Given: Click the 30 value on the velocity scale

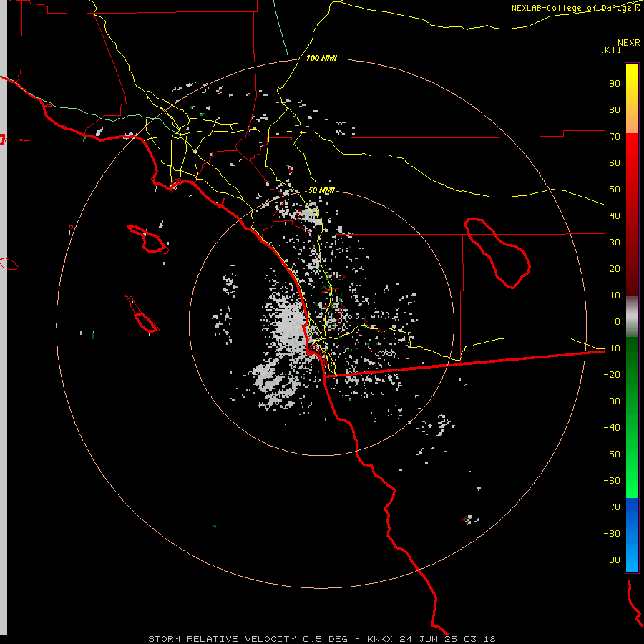Looking at the screenshot, I should click(615, 243).
